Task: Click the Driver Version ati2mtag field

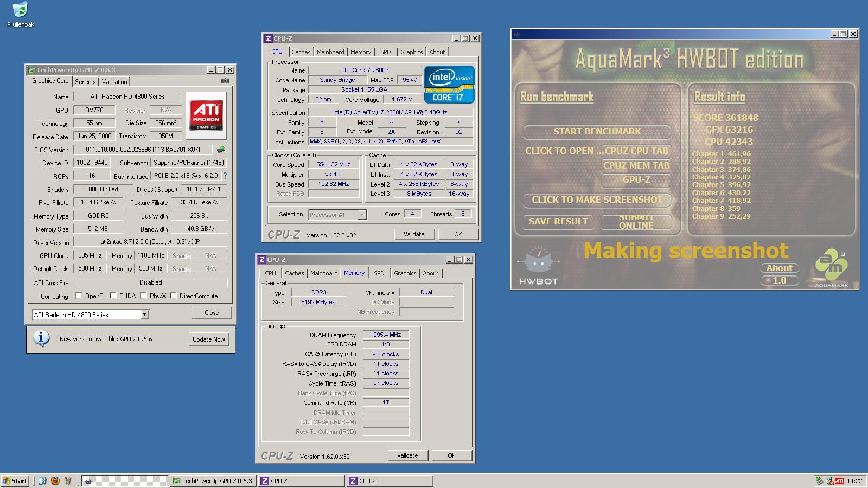Action: click(150, 242)
